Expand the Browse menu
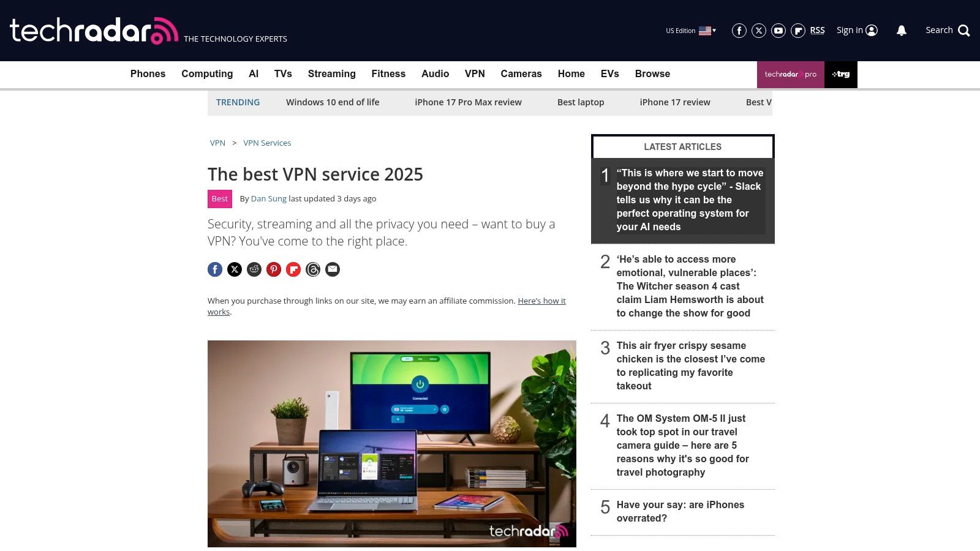 point(652,74)
